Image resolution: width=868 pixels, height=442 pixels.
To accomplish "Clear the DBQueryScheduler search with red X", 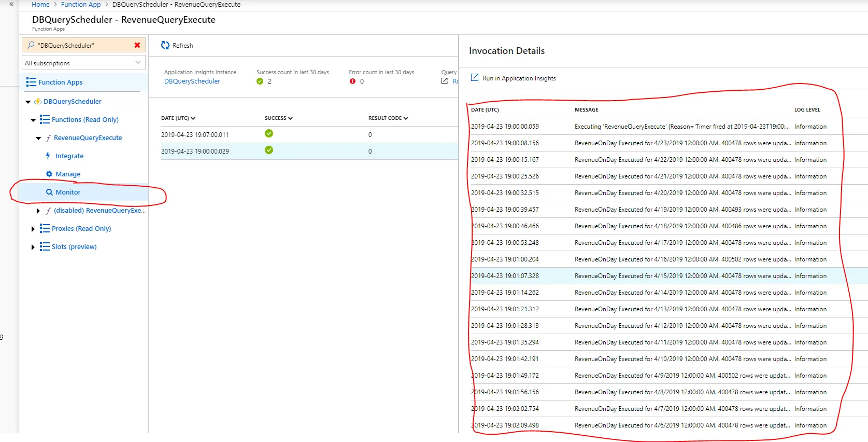I will coord(137,45).
